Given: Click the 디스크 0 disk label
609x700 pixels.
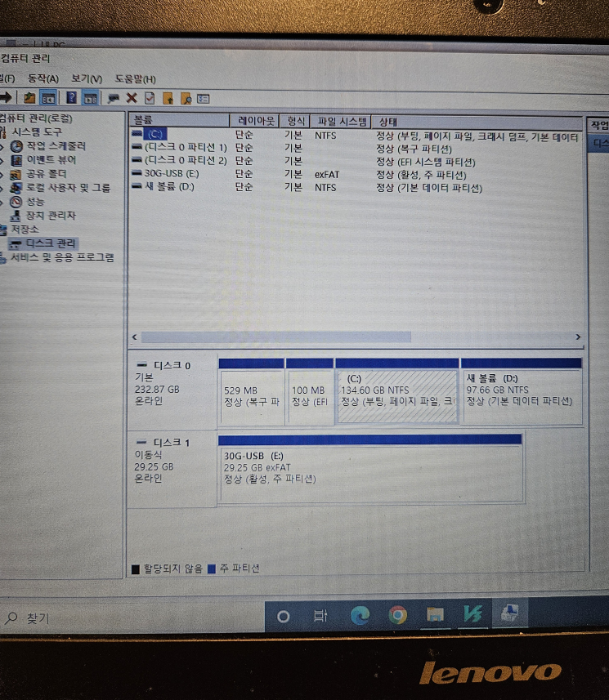Looking at the screenshot, I should point(172,366).
